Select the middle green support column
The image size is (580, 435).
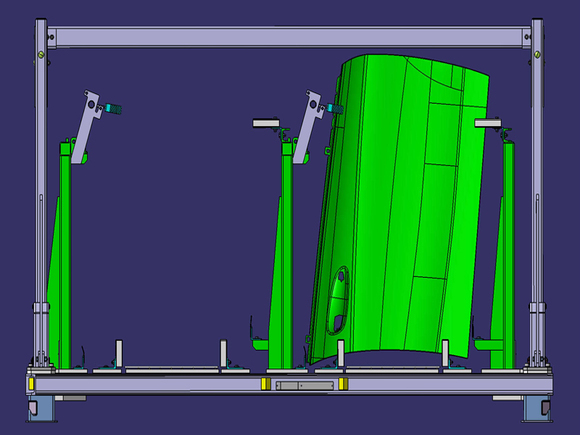point(287,255)
